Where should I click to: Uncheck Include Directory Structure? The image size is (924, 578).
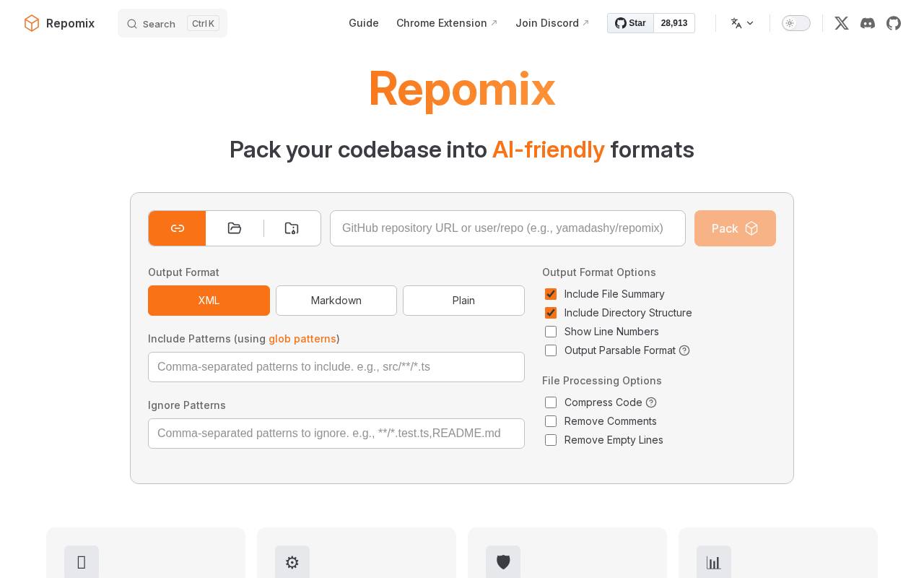551,313
